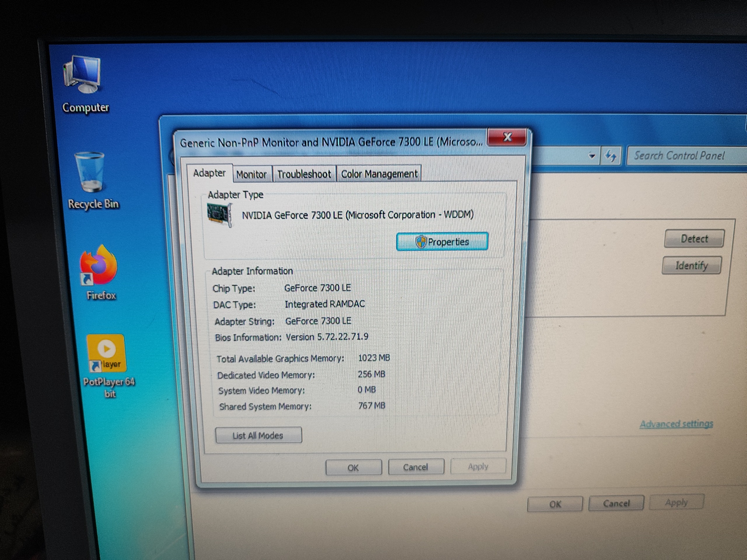Image resolution: width=747 pixels, height=560 pixels.
Task: Switch to the Adapter tab
Action: (x=210, y=173)
